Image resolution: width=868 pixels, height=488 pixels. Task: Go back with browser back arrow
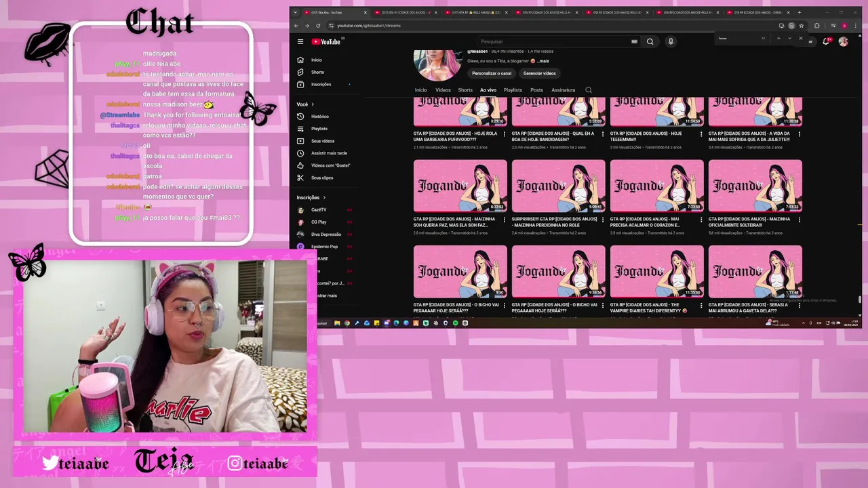(x=296, y=26)
